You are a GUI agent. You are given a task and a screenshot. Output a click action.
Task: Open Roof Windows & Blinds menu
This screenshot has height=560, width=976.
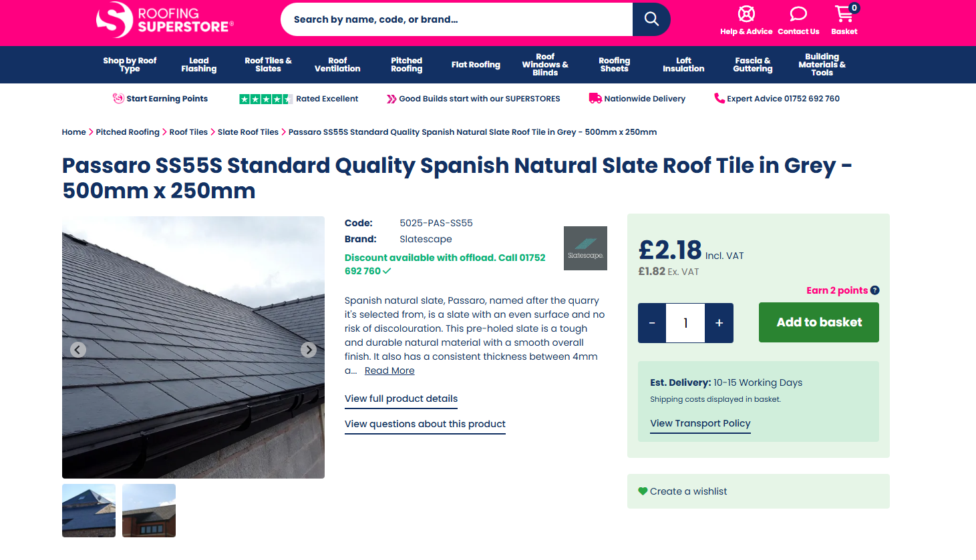point(545,65)
